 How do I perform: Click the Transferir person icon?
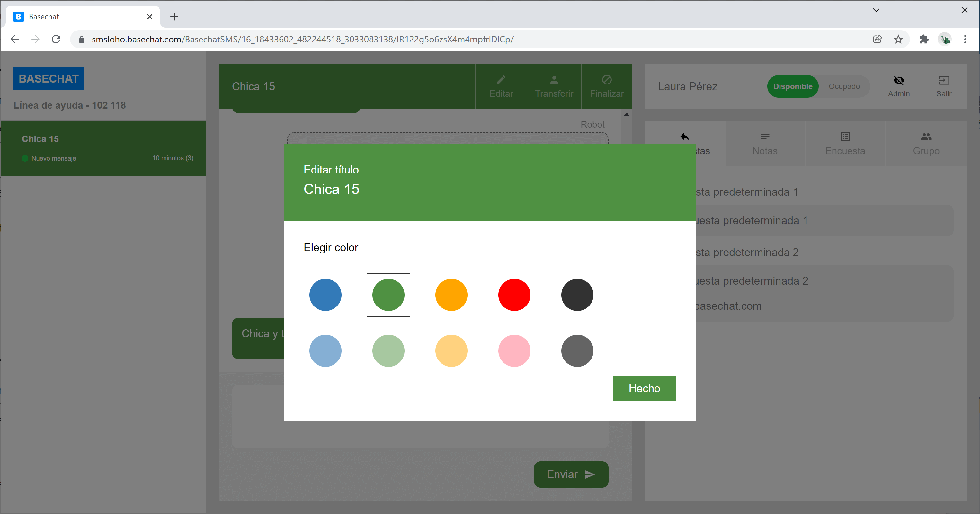[554, 80]
